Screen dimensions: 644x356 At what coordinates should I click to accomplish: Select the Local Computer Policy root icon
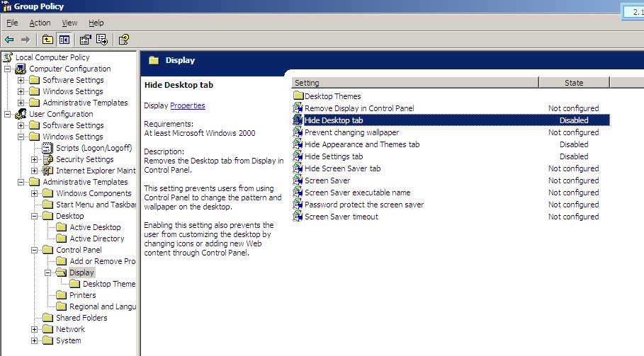[x=9, y=57]
